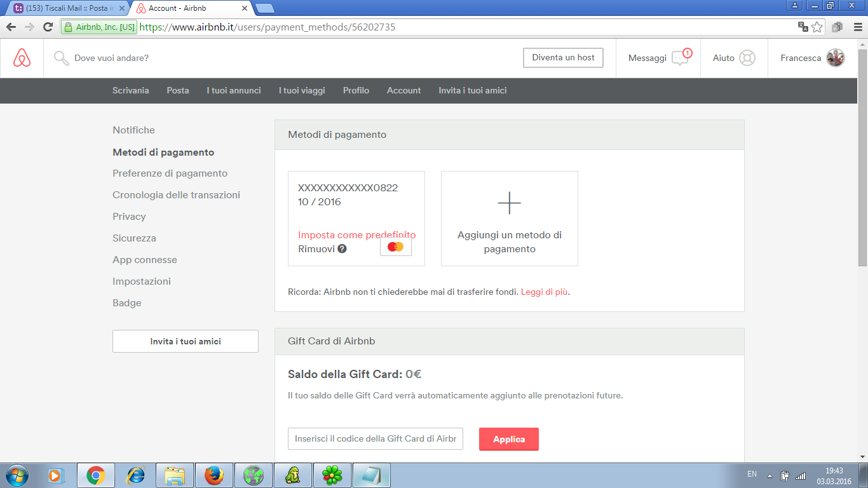Click the MasterCard logo on card
The height and width of the screenshot is (488, 868).
(x=395, y=247)
